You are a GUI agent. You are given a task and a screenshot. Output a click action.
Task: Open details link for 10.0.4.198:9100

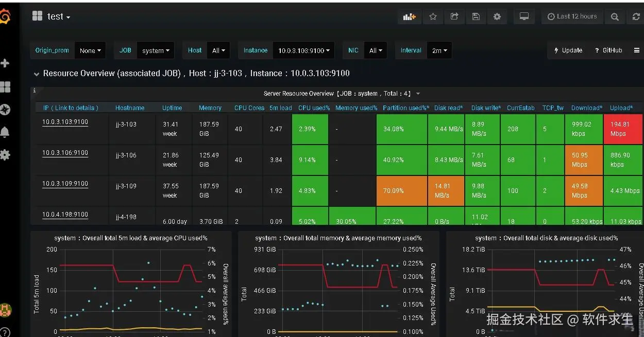(65, 215)
